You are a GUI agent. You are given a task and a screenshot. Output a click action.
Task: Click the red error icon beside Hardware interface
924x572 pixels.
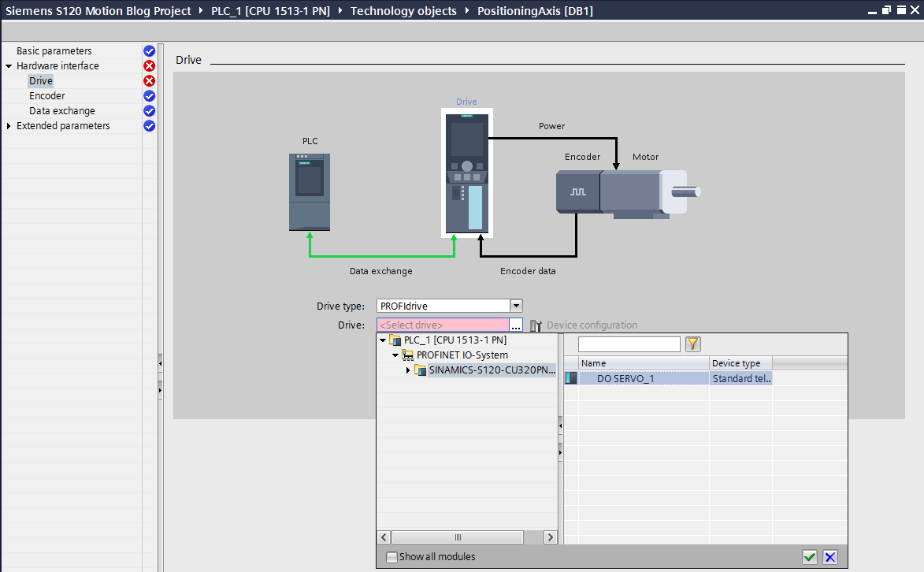coord(149,65)
